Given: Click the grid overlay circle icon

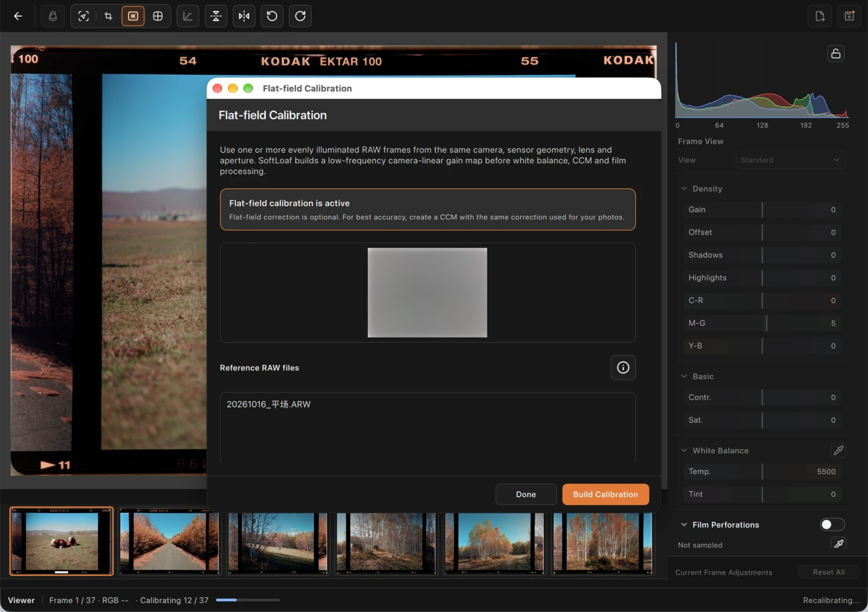Looking at the screenshot, I should click(x=158, y=16).
